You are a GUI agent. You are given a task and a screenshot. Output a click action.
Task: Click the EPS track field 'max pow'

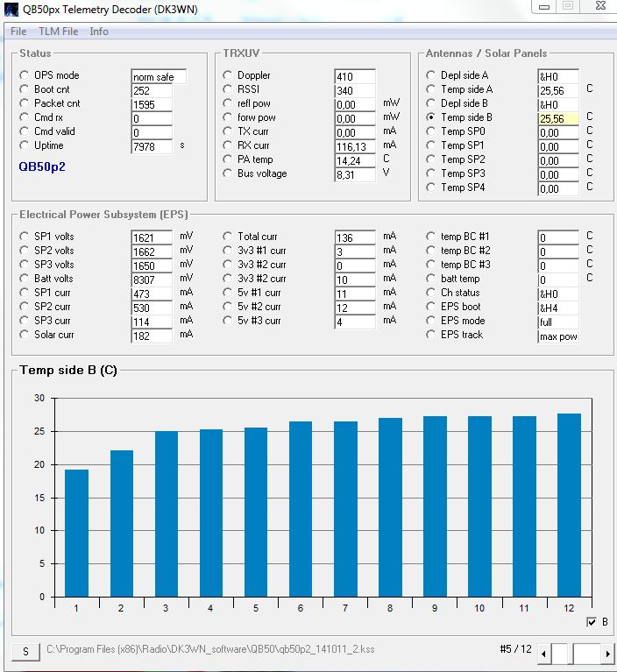[558, 336]
